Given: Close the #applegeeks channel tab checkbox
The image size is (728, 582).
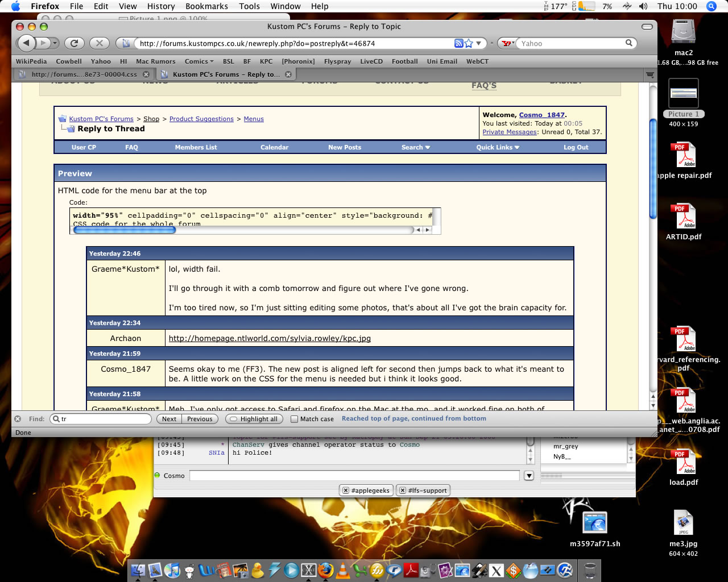Looking at the screenshot, I should point(346,490).
